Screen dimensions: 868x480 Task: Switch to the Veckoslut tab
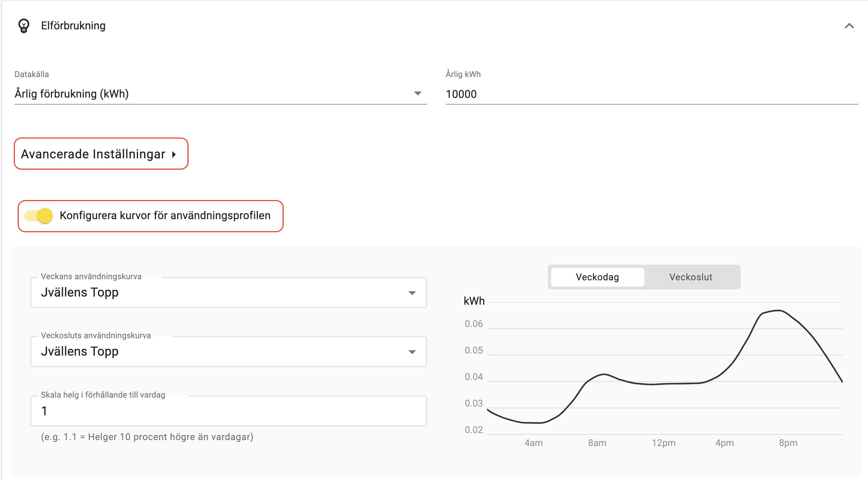691,277
